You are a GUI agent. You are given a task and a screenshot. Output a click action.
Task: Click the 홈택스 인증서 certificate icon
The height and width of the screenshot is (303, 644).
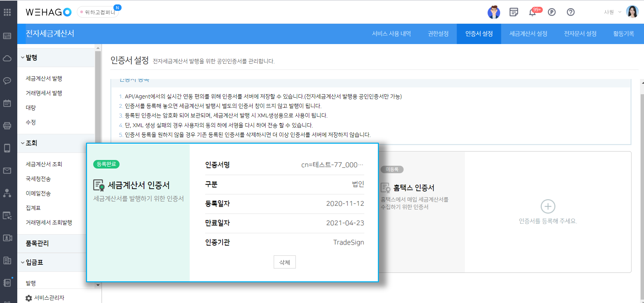click(x=386, y=188)
